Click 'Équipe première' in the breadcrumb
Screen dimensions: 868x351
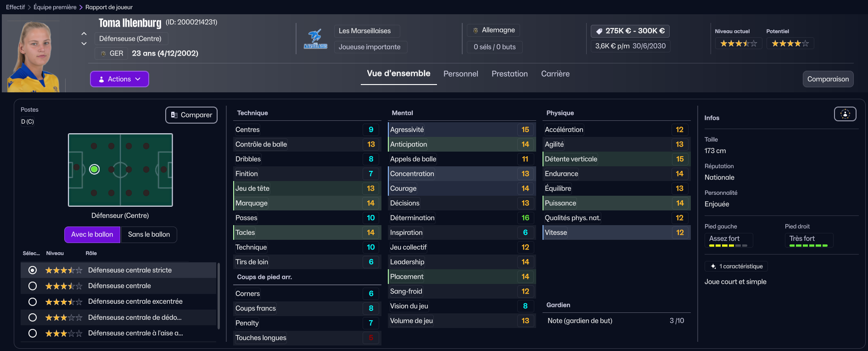pyautogui.click(x=55, y=7)
